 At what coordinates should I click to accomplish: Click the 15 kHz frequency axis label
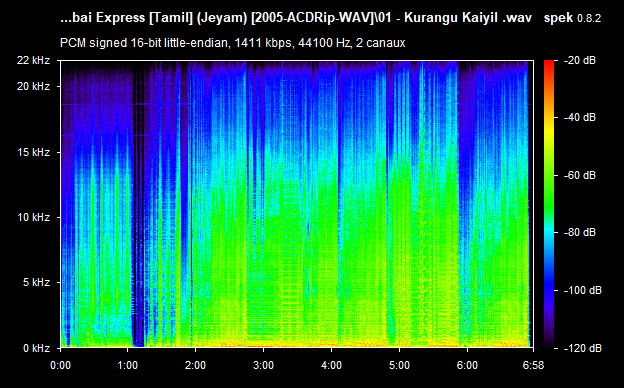33,152
